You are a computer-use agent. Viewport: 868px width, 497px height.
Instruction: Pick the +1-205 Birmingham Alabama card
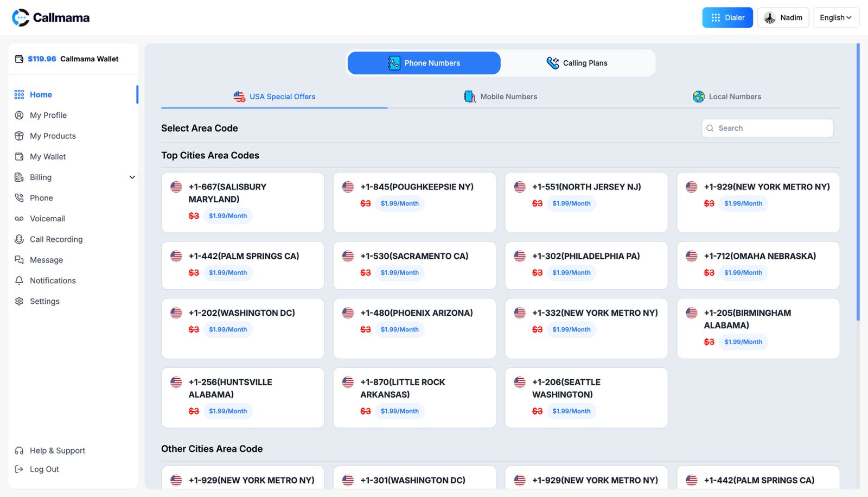[x=758, y=328]
